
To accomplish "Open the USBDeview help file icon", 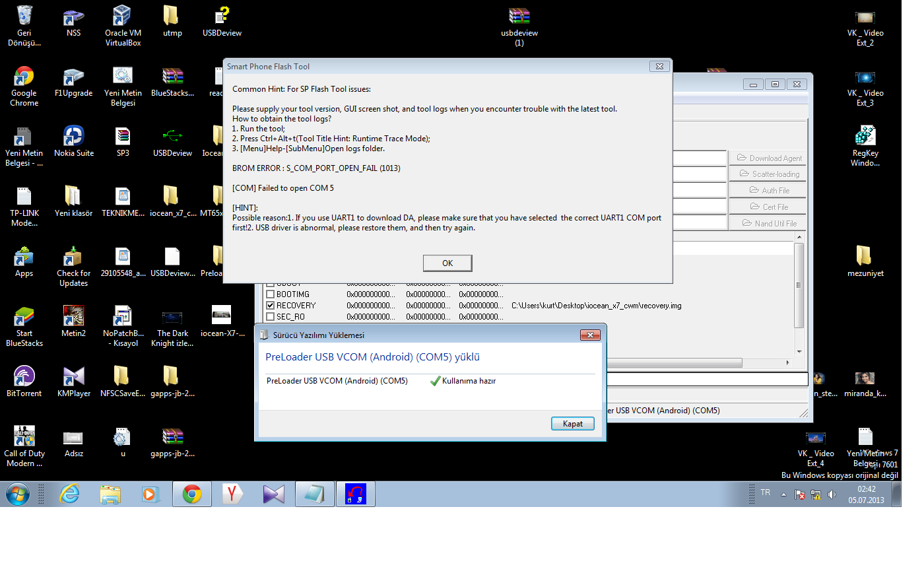I will point(222,21).
